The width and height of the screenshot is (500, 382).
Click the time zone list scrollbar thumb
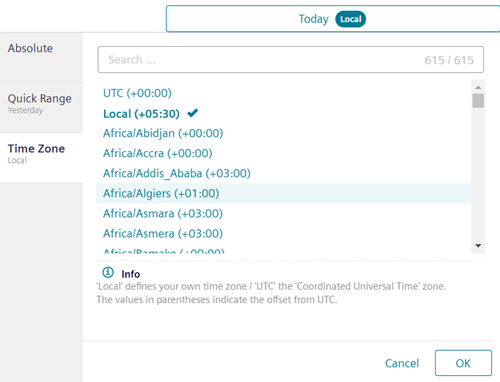pos(478,101)
